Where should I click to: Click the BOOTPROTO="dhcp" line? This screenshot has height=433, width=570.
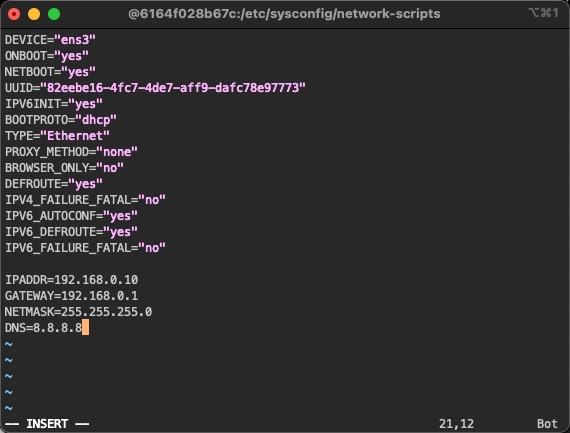pos(61,120)
